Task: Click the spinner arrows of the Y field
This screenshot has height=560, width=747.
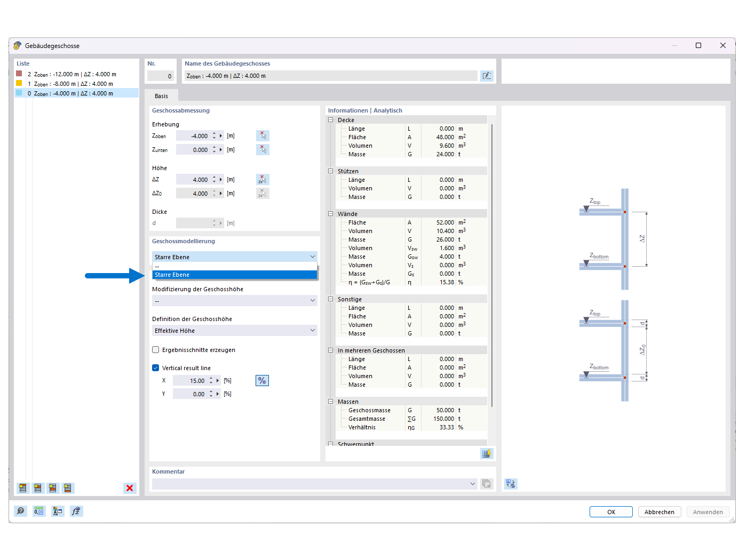Action: pyautogui.click(x=211, y=394)
